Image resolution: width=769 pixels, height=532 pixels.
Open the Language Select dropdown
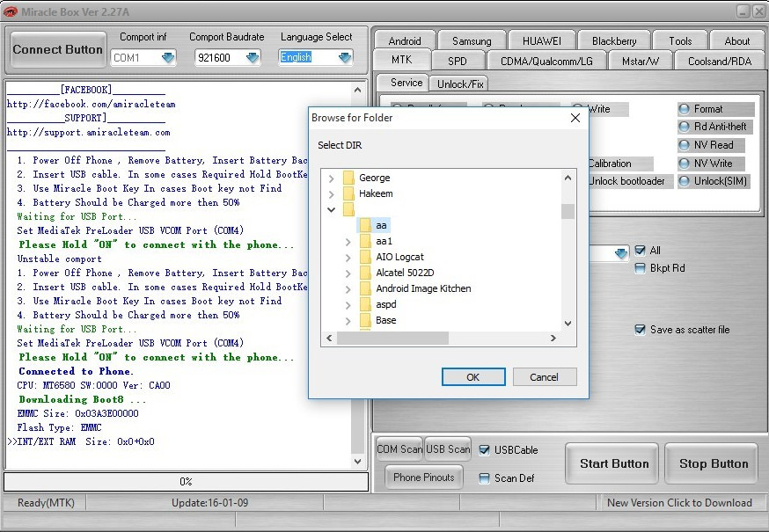tap(345, 58)
